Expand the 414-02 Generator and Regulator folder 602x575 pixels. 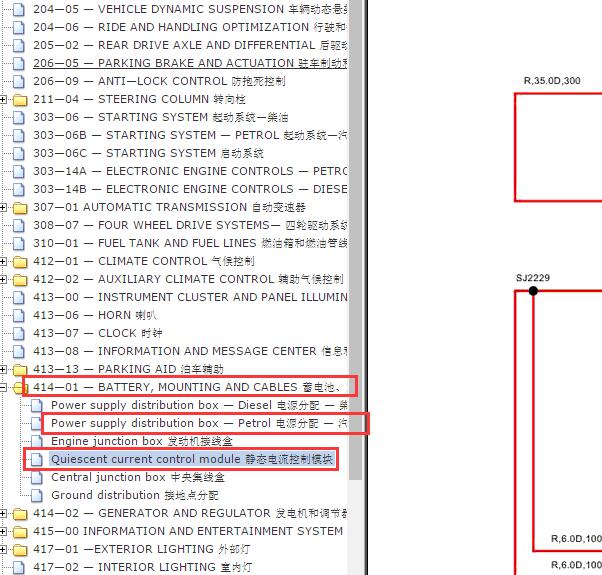pyautogui.click(x=3, y=514)
